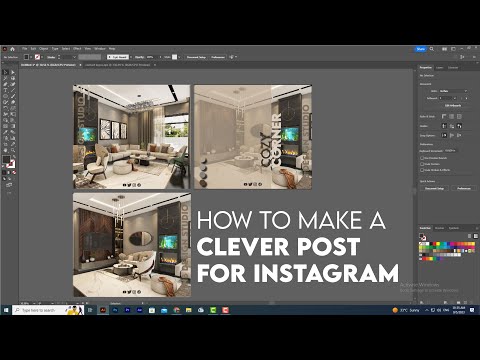Screen dimensions: 480x360
Task: Click Document Setup under Quick Actions
Action: point(434,188)
